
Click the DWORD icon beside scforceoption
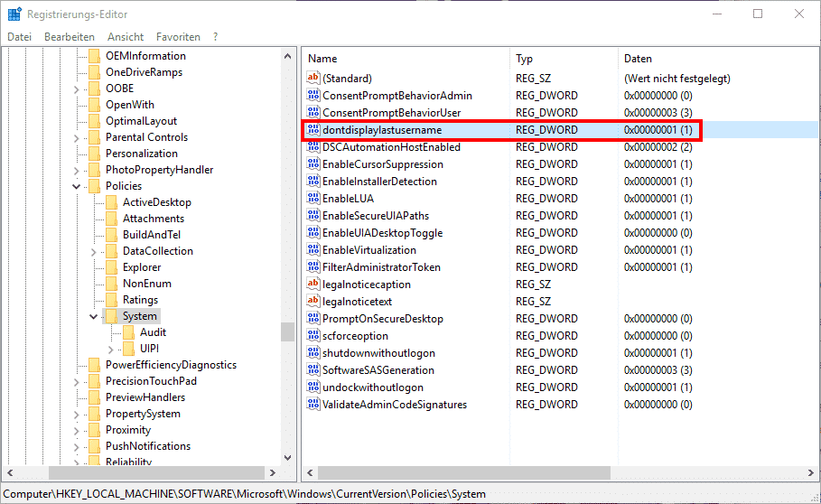click(x=313, y=335)
